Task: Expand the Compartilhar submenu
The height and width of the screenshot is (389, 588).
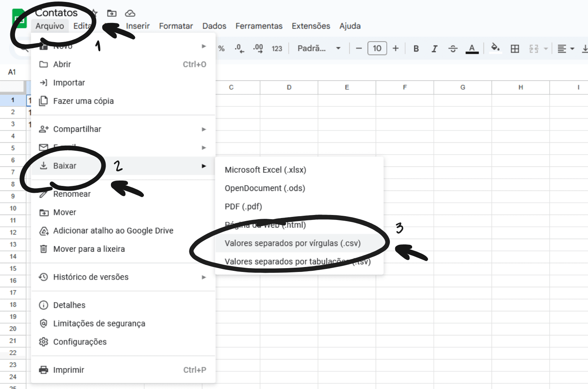Action: (x=123, y=129)
